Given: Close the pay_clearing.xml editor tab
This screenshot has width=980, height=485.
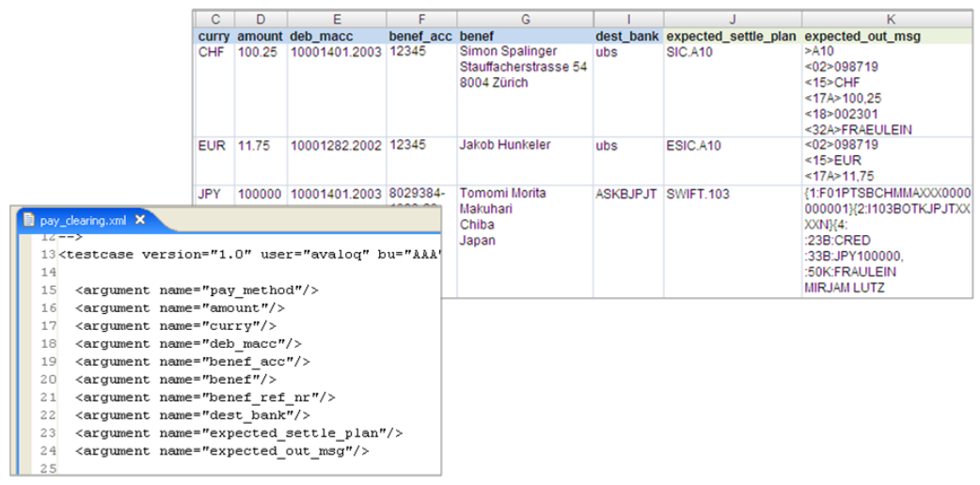Looking at the screenshot, I should tap(140, 219).
